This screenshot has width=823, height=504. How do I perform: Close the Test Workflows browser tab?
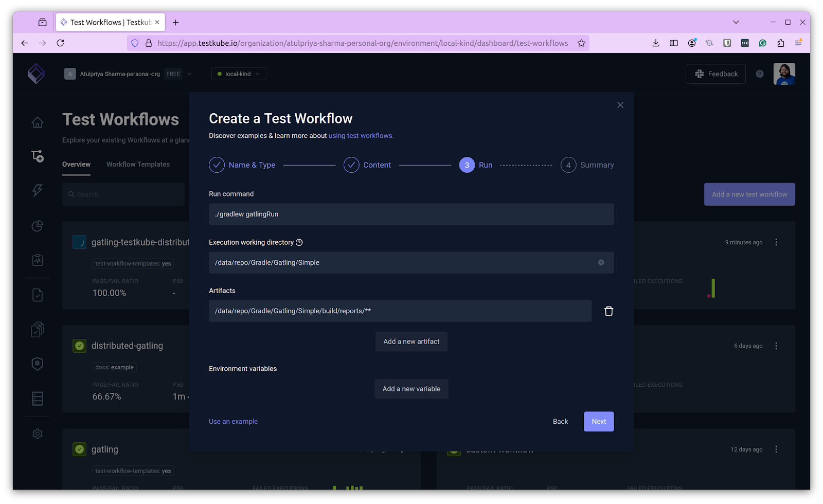157,22
